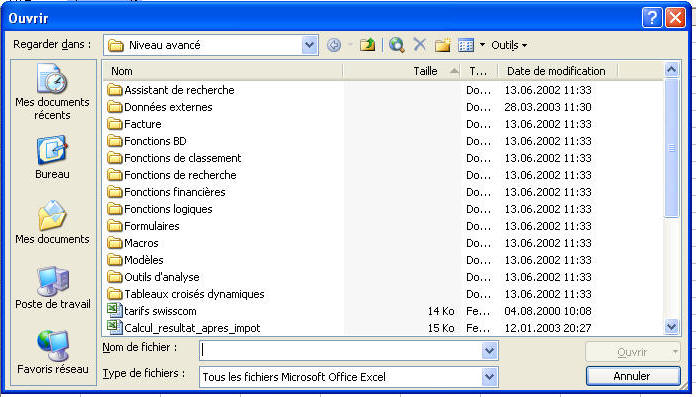Go to Bureau in places bar
The image size is (696, 397).
click(x=52, y=158)
